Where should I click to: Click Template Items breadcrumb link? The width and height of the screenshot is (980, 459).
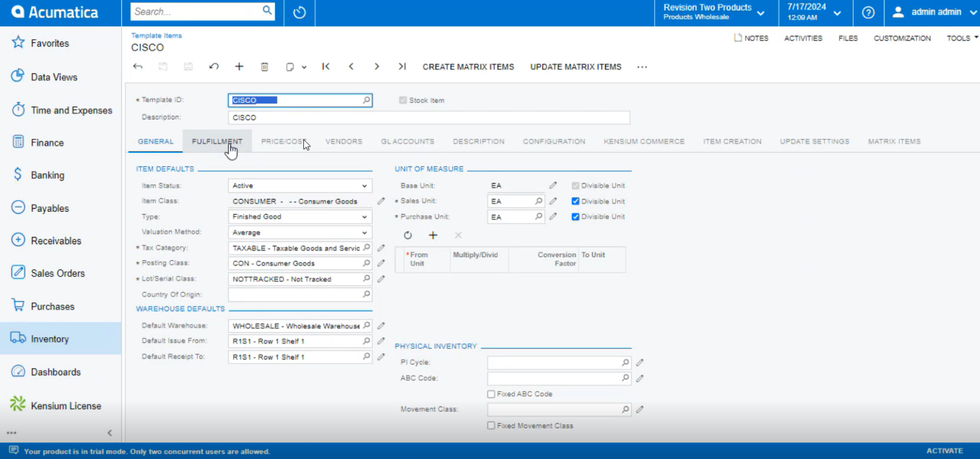[x=156, y=35]
